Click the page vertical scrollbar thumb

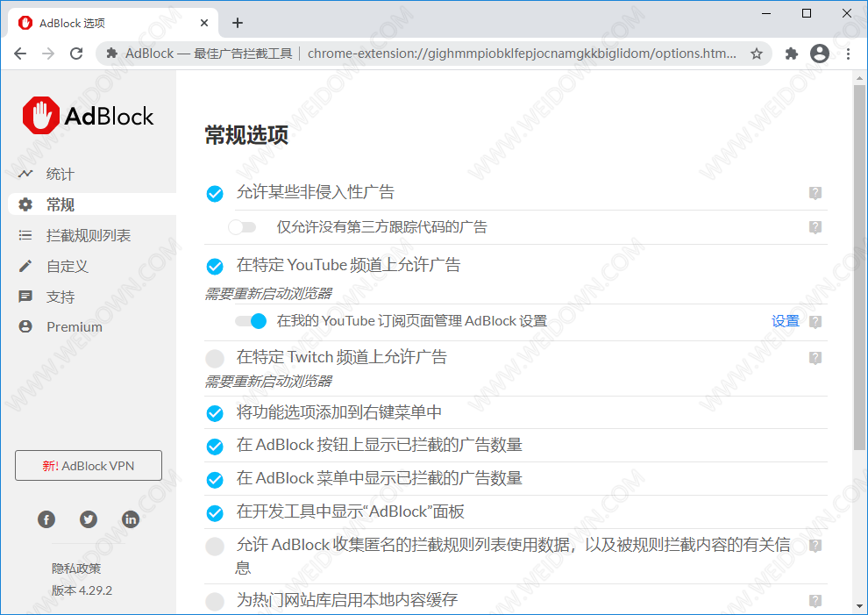(x=858, y=267)
